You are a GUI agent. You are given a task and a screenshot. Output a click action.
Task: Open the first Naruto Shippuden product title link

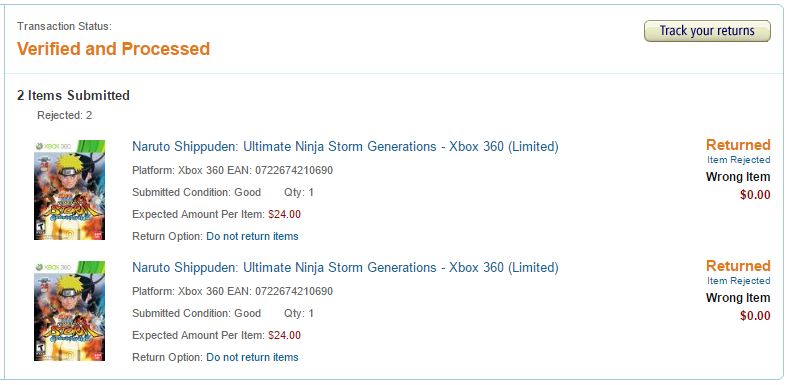tap(345, 147)
